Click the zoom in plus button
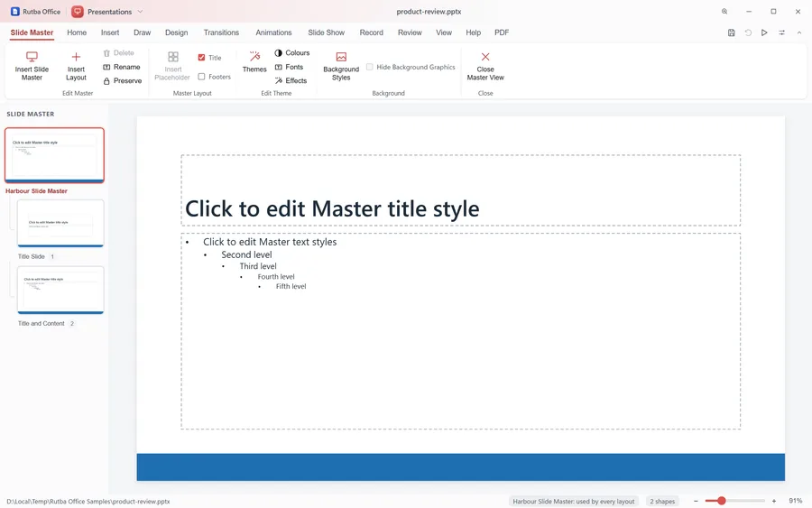Image resolution: width=812 pixels, height=508 pixels. (774, 501)
